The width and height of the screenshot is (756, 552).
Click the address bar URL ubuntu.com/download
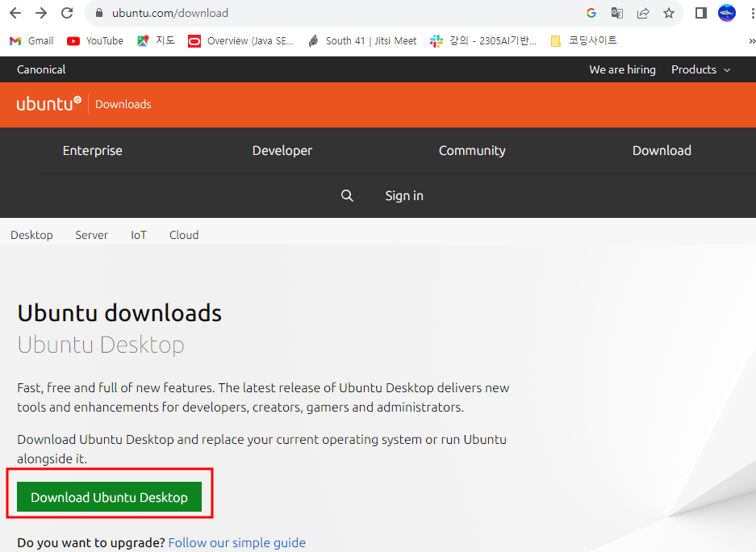click(x=170, y=13)
